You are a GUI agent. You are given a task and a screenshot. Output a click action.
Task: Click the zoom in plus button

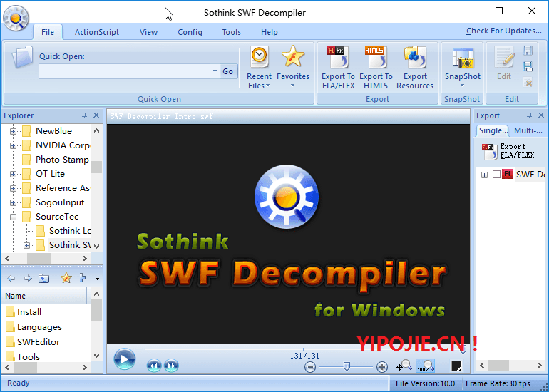(x=382, y=367)
